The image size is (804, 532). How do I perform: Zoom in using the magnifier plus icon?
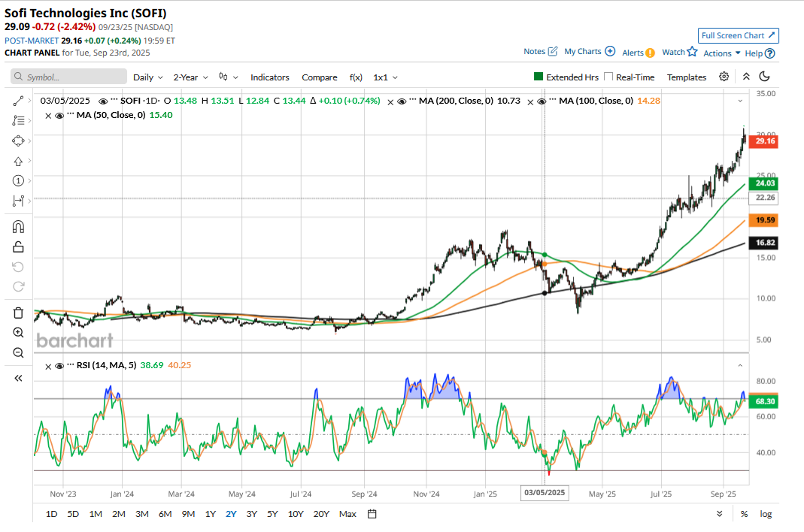(x=19, y=332)
